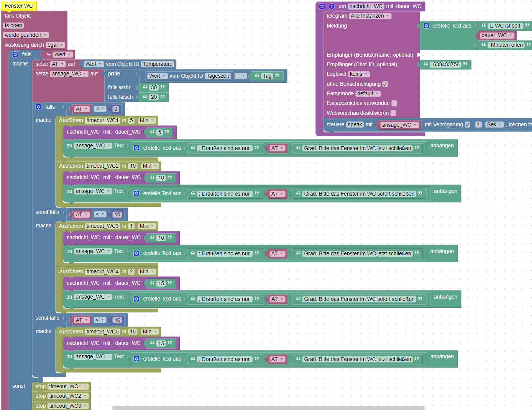Click the 'speak' object field in steuere block
The image size is (532, 410).
pyautogui.click(x=355, y=124)
